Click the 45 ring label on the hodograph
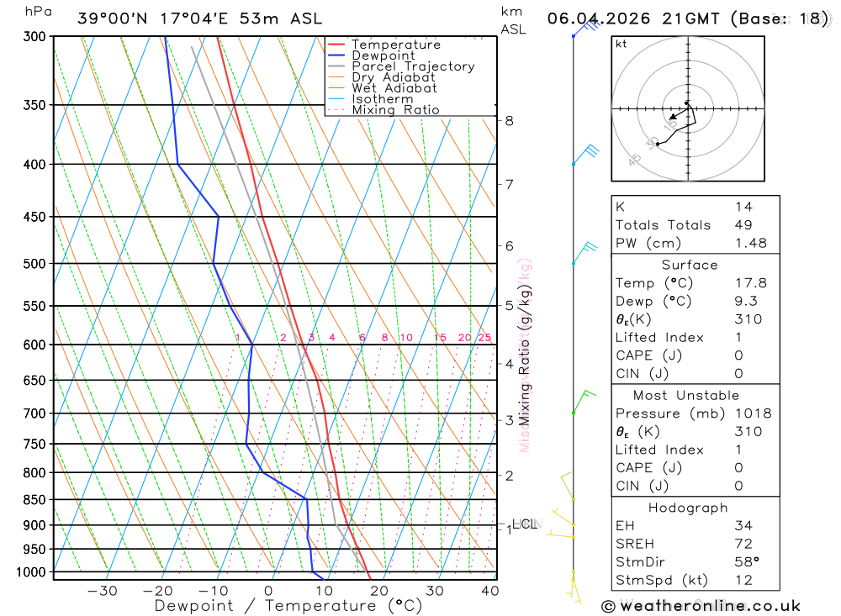The image size is (841, 616). click(x=634, y=160)
